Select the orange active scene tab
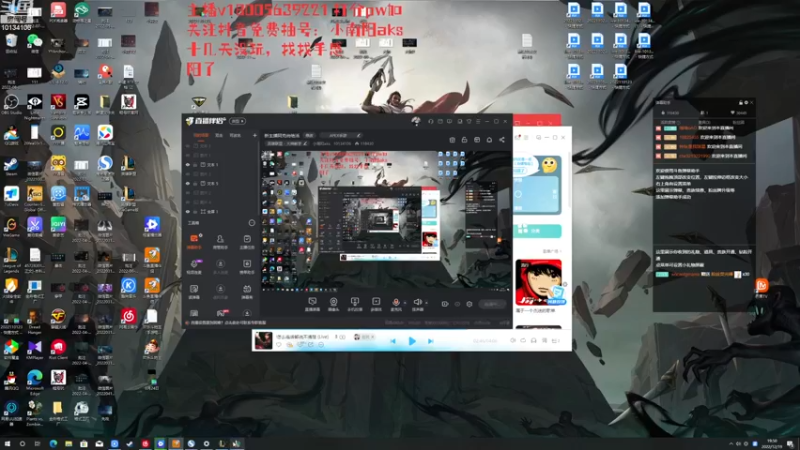 tap(201, 135)
